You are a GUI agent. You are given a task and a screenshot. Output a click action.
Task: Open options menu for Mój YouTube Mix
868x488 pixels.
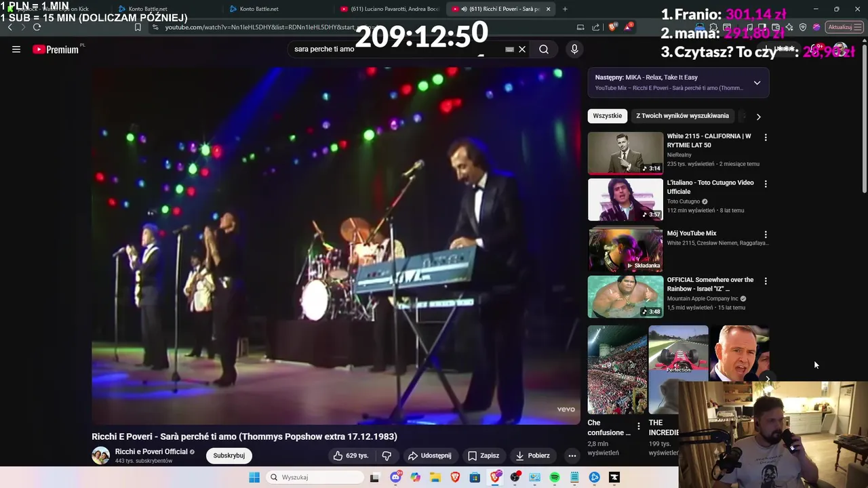pyautogui.click(x=766, y=235)
